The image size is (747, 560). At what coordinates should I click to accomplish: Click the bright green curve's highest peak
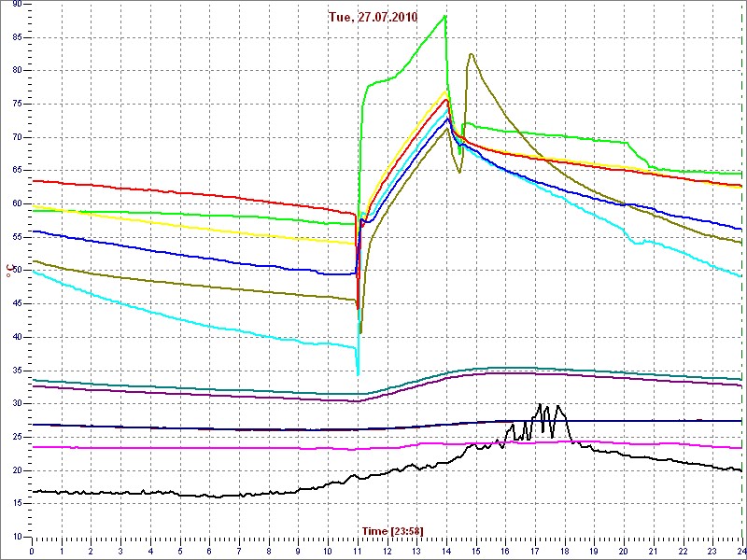click(x=444, y=16)
